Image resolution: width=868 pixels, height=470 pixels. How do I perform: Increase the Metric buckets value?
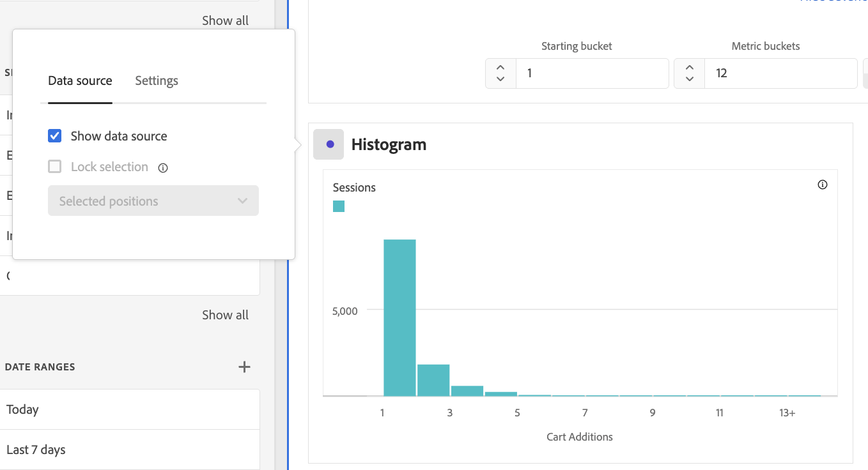pos(689,66)
